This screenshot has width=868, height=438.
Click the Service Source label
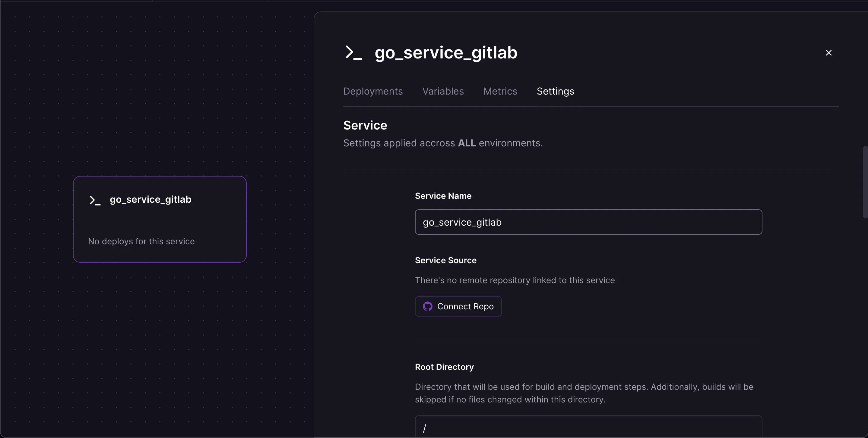445,260
